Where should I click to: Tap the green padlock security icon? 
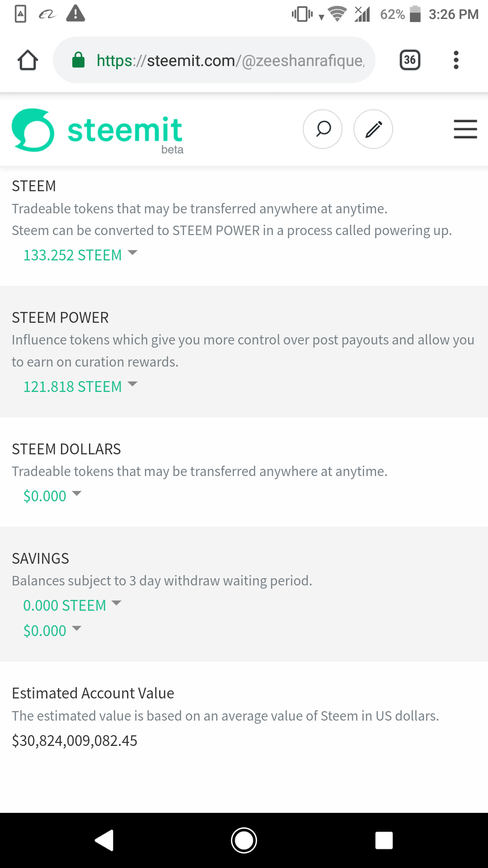79,60
